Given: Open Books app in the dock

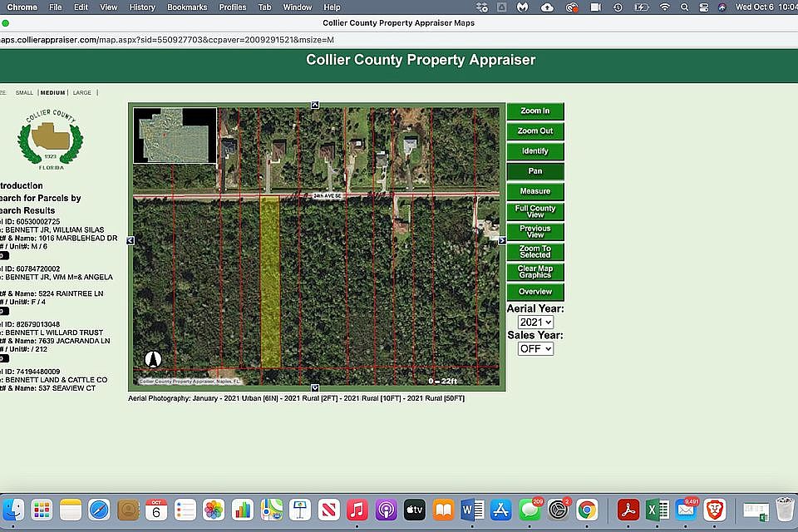Looking at the screenshot, I should pyautogui.click(x=443, y=510).
